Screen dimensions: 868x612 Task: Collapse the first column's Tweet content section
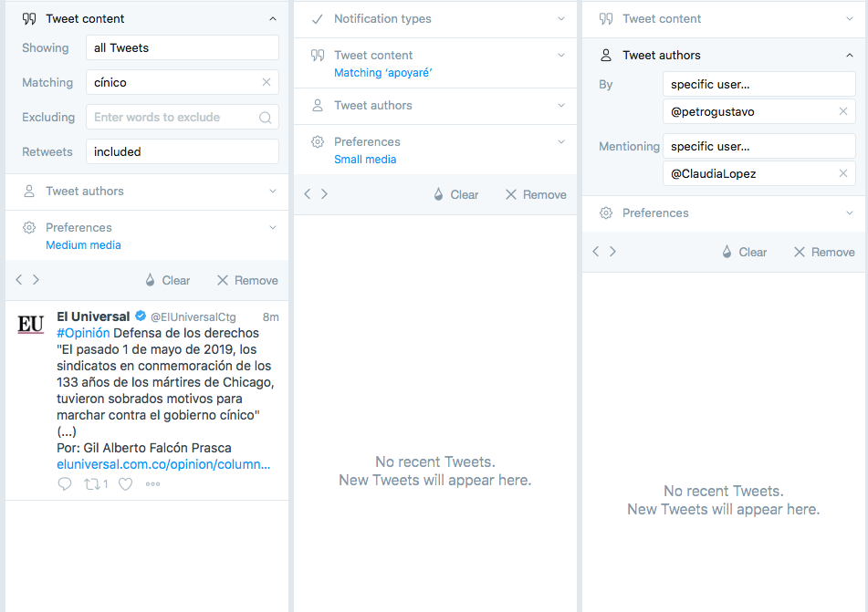pos(272,19)
